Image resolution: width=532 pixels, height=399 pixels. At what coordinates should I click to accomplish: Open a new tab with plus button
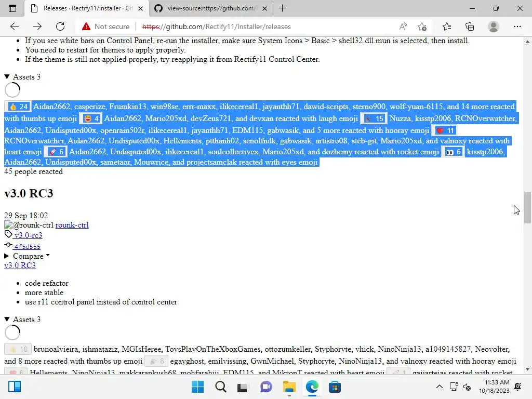(282, 8)
